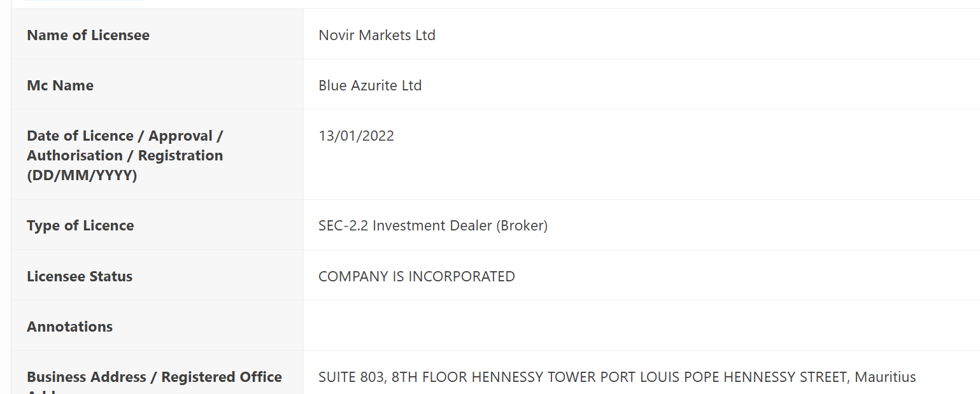Image resolution: width=980 pixels, height=394 pixels.
Task: Select 'SUITE 803' in the business address
Action: [352, 377]
